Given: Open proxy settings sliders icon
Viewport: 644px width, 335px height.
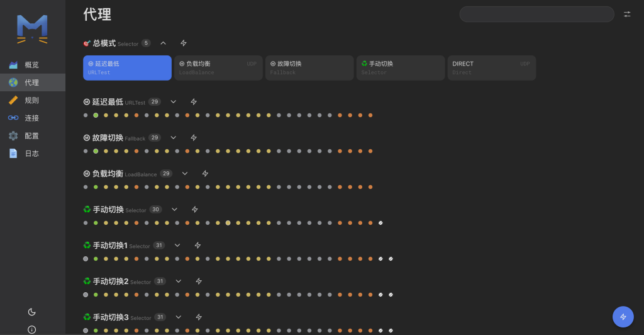Looking at the screenshot, I should [x=627, y=14].
